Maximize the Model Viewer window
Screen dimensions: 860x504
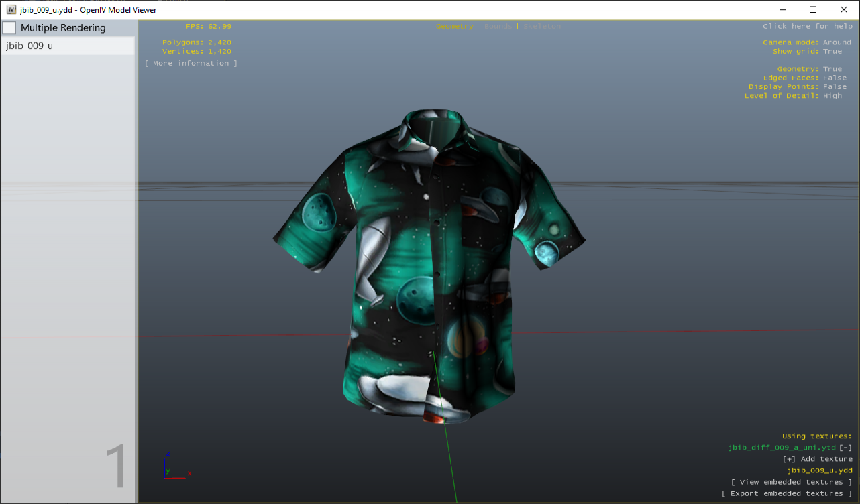click(813, 10)
